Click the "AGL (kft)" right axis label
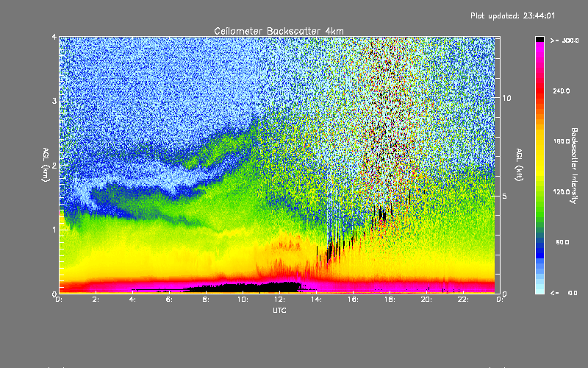The width and height of the screenshot is (588, 368). pos(519,165)
